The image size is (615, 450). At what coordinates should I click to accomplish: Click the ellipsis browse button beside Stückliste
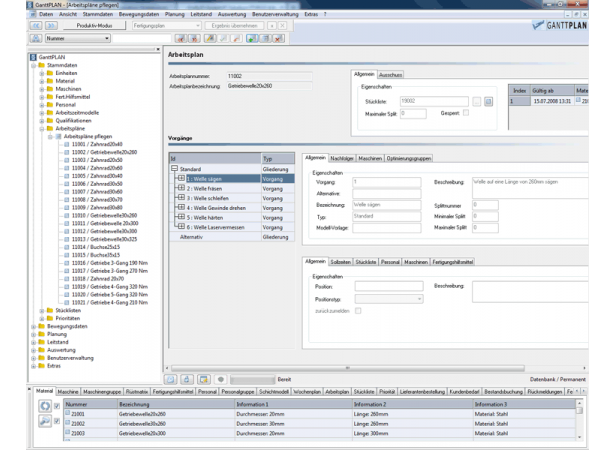(477, 102)
